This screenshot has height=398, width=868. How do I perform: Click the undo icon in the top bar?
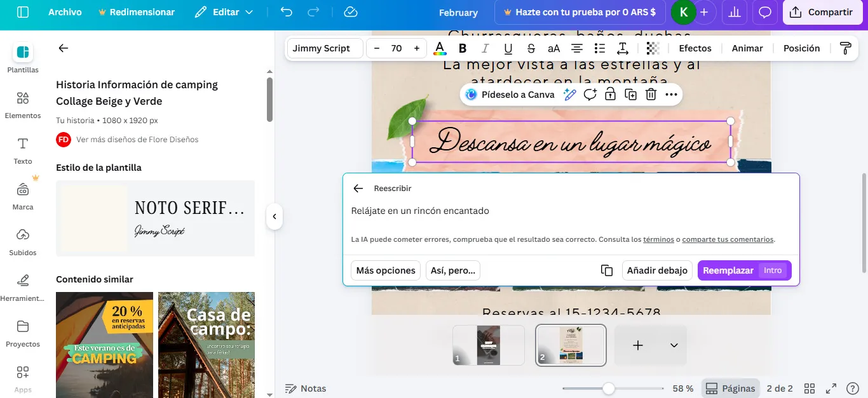[x=285, y=12]
